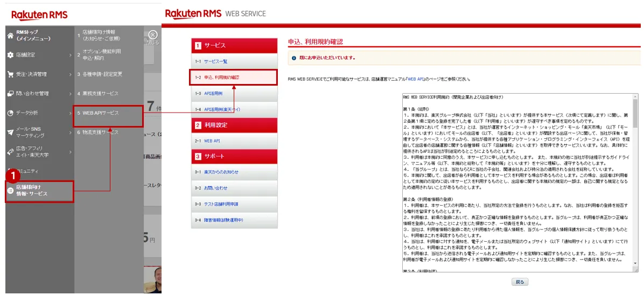Click the Rakuten RMS WEB SERVICE logo
The width and height of the screenshot is (644, 295).
[215, 13]
